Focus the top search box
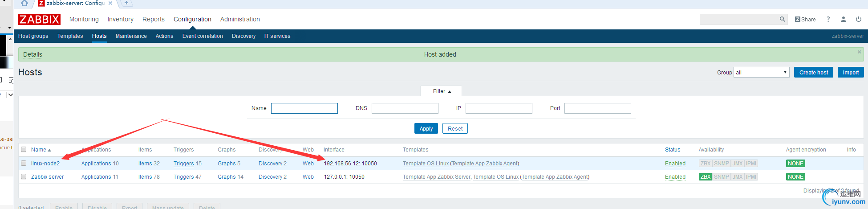This screenshot has width=868, height=209. (x=739, y=19)
